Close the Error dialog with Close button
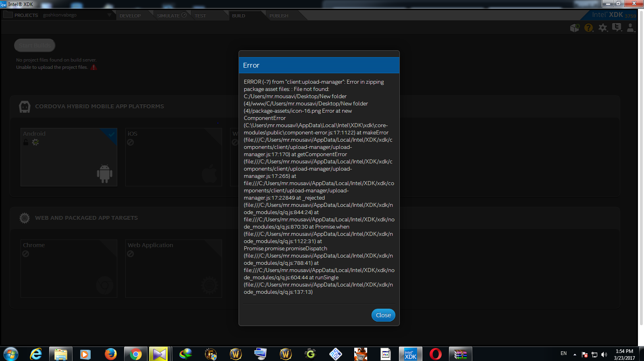The height and width of the screenshot is (361, 644). coord(383,315)
